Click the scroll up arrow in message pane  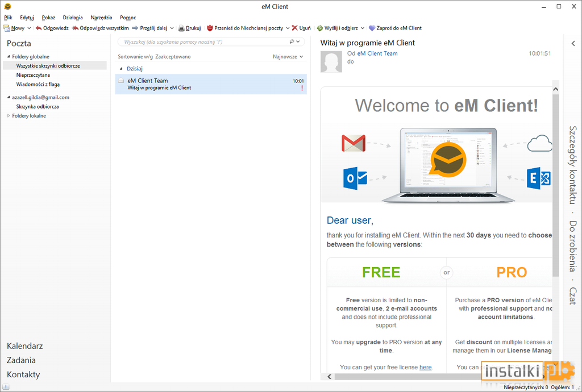click(556, 89)
